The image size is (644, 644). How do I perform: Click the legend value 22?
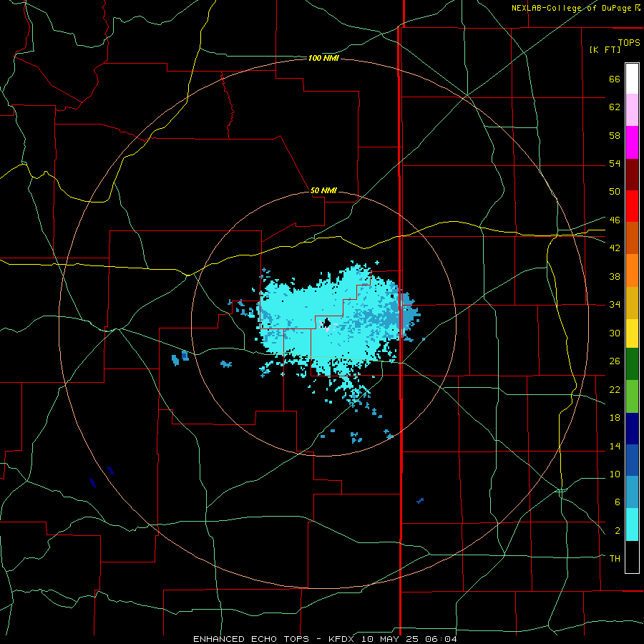(615, 390)
